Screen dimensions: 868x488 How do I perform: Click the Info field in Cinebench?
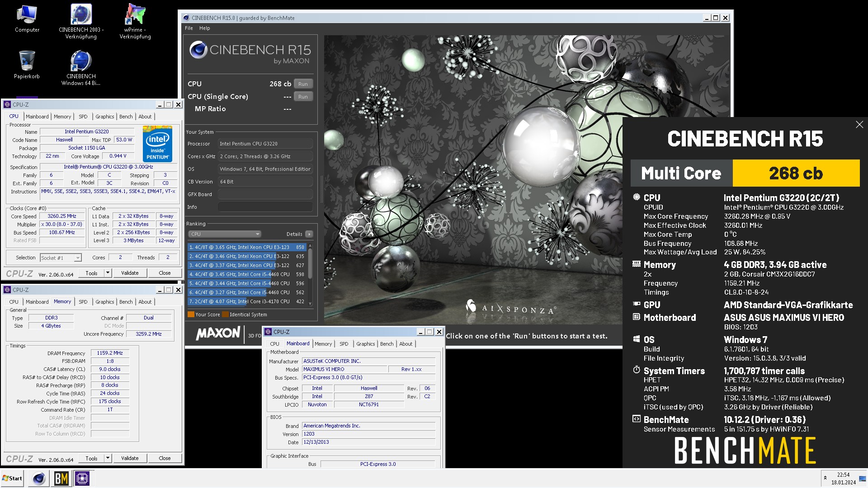[265, 207]
